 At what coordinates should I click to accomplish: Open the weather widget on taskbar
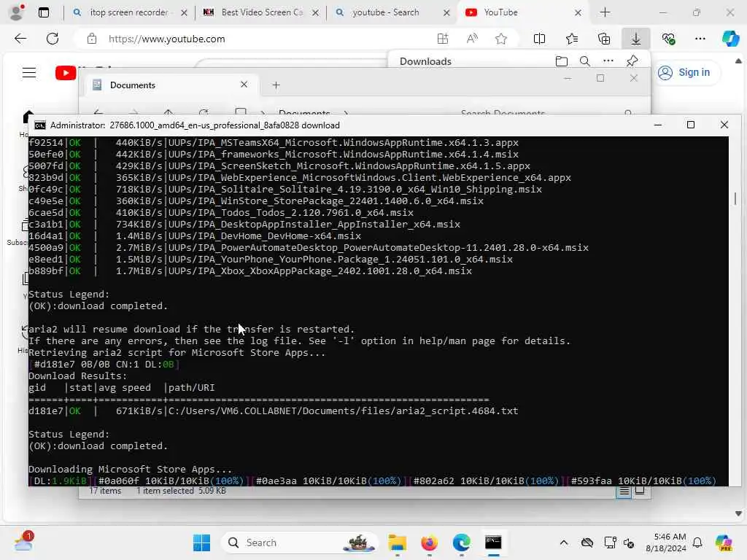coord(23,542)
